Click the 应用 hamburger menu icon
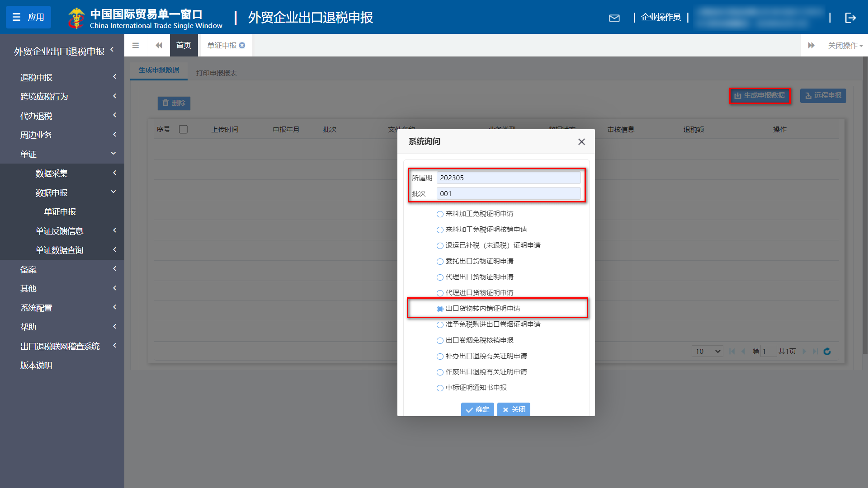Viewport: 868px width, 488px height. point(16,17)
